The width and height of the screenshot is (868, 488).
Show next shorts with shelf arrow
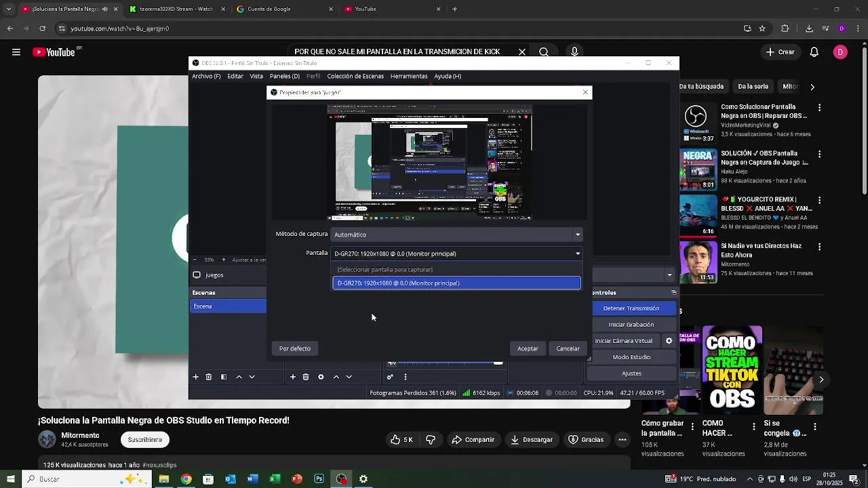[x=821, y=380]
